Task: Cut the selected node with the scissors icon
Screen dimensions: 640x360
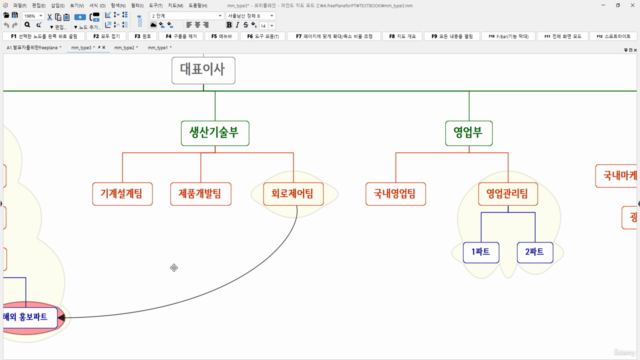Action: [49, 17]
